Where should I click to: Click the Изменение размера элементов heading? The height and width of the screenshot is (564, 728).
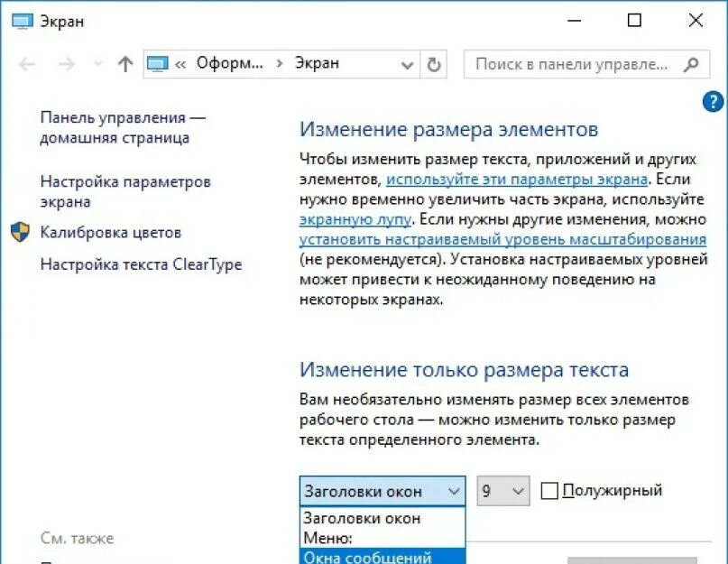pos(448,129)
